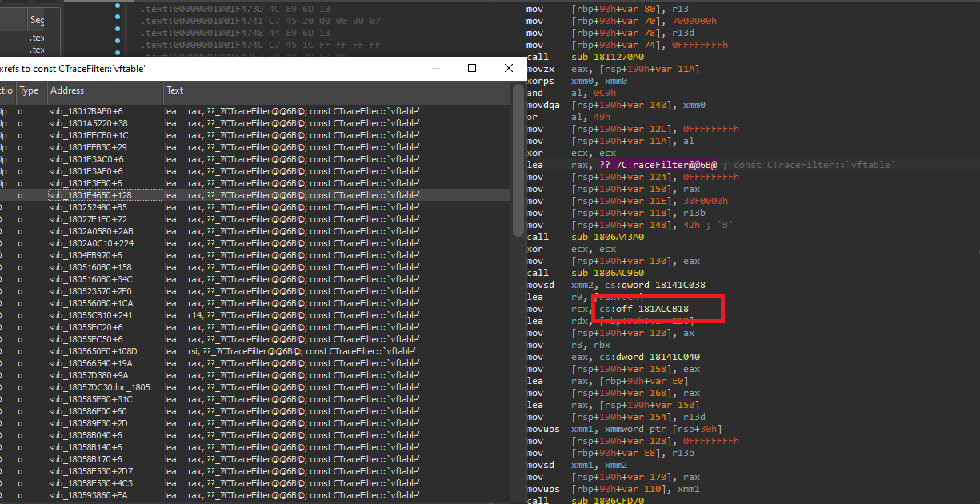Select the sub_1802A0580+2AB row
This screenshot has height=504, width=980.
pyautogui.click(x=255, y=231)
